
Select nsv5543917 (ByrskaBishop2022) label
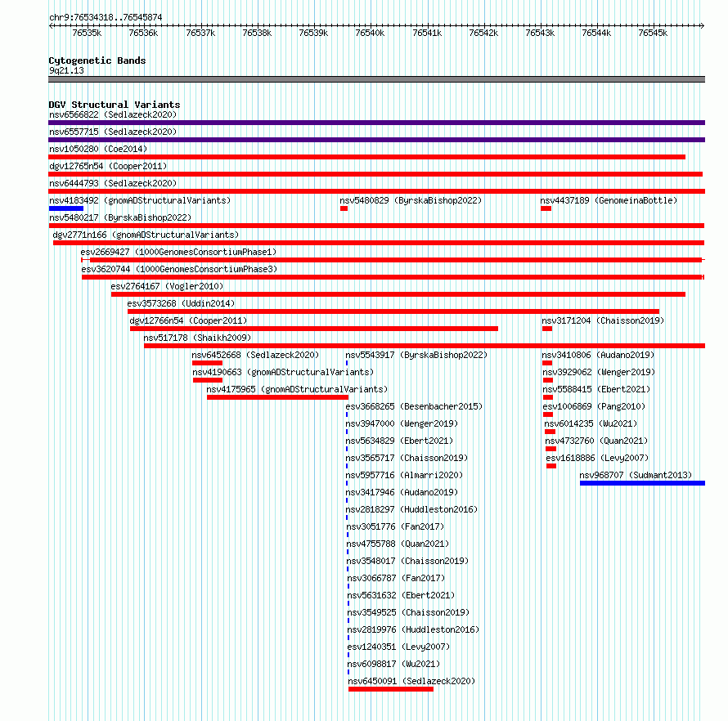click(416, 355)
